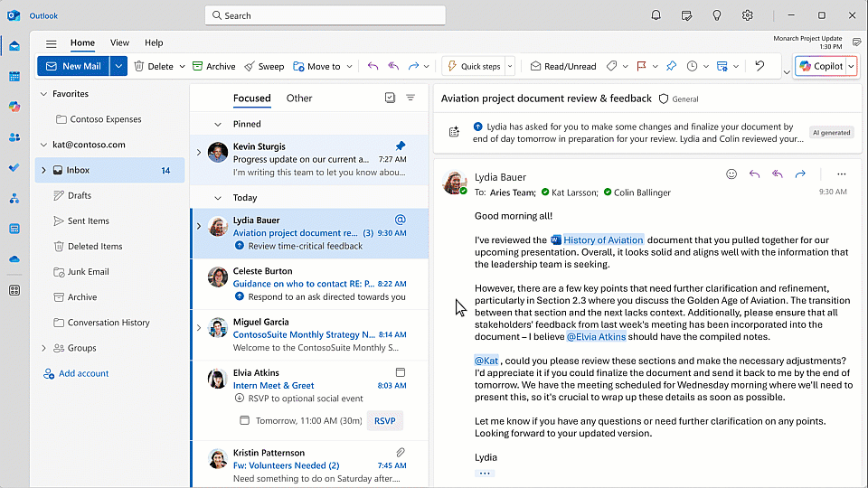The image size is (868, 488).
Task: Unpin Kevin Sturgis message pin icon
Action: 401,145
